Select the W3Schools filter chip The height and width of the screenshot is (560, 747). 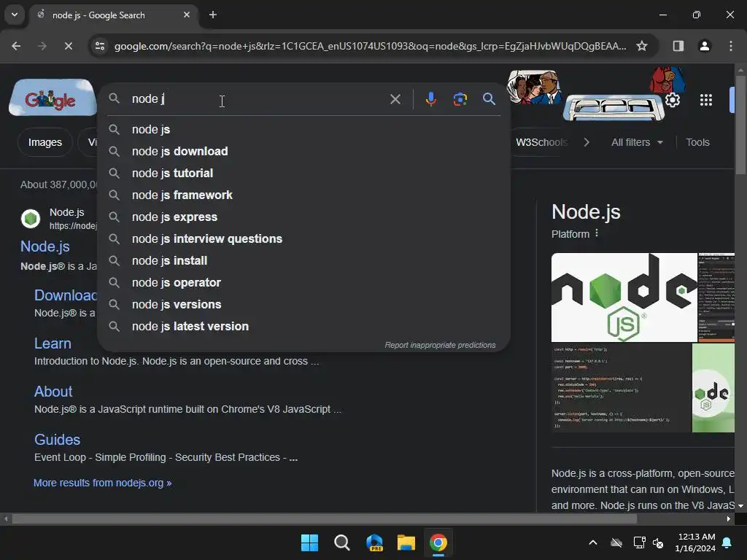click(542, 142)
